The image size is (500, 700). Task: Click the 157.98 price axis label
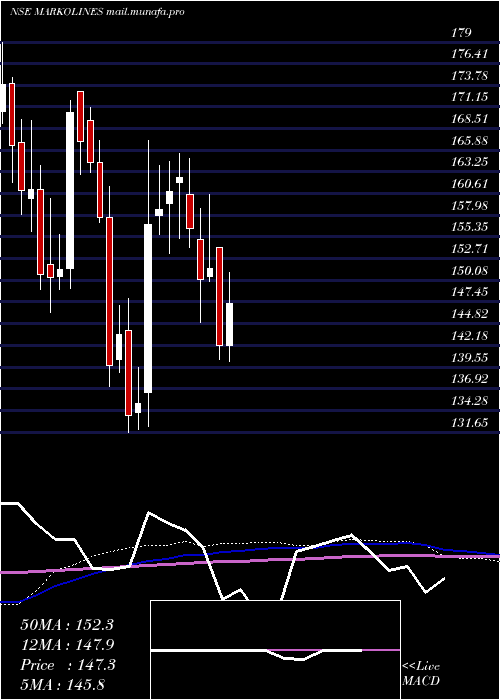click(x=469, y=205)
